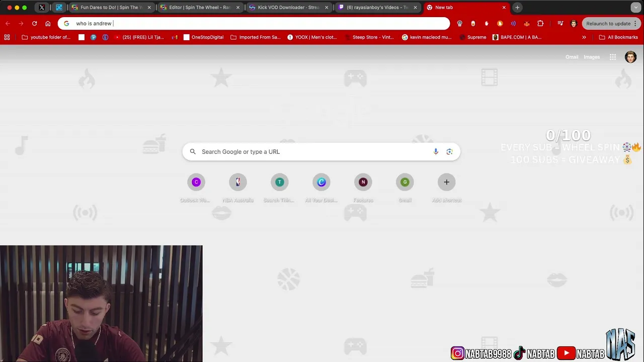
Task: Open the Steep Store Vintage bookmark
Action: click(369, 37)
